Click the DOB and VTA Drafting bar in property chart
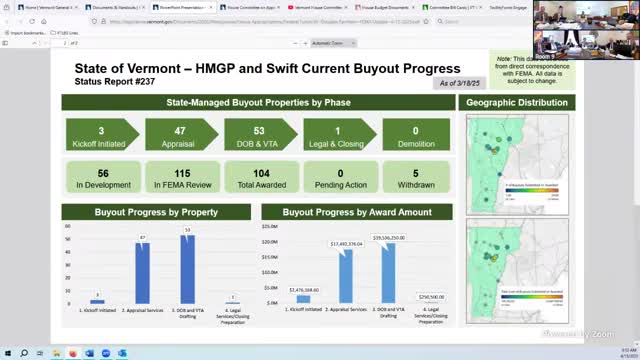Viewport: 640px width, 360px height. 188,269
